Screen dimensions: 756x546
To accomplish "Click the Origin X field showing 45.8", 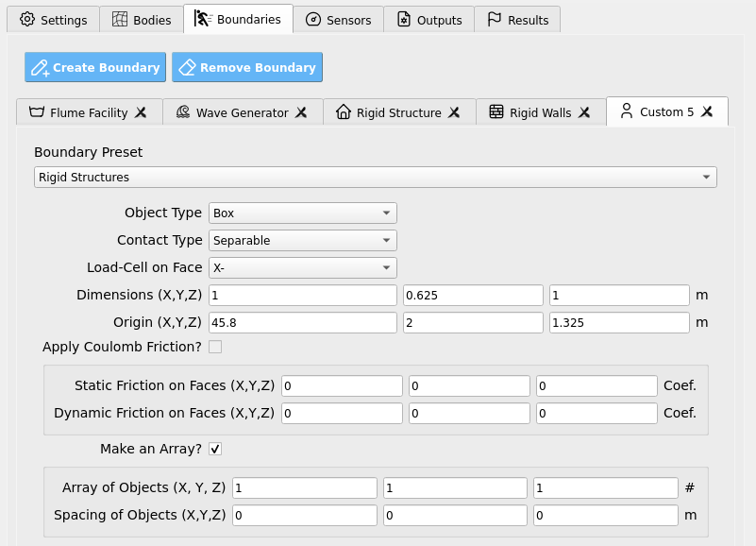I will click(x=303, y=322).
